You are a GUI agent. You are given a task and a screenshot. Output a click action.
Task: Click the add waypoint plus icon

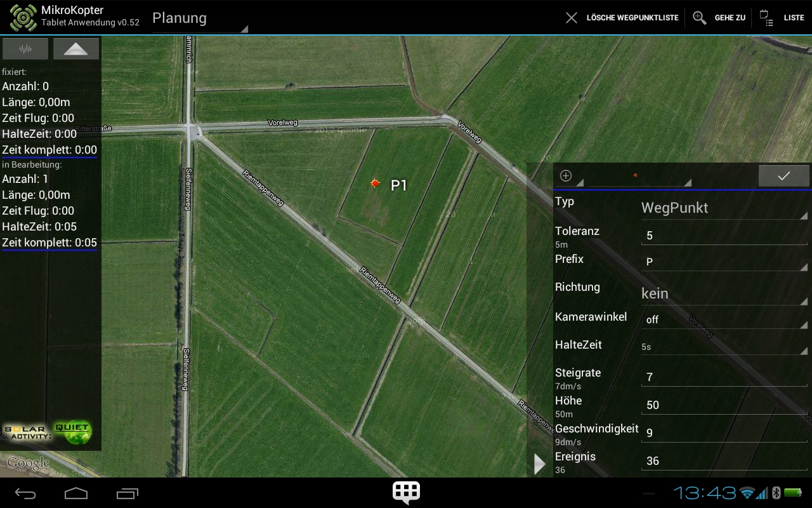566,177
